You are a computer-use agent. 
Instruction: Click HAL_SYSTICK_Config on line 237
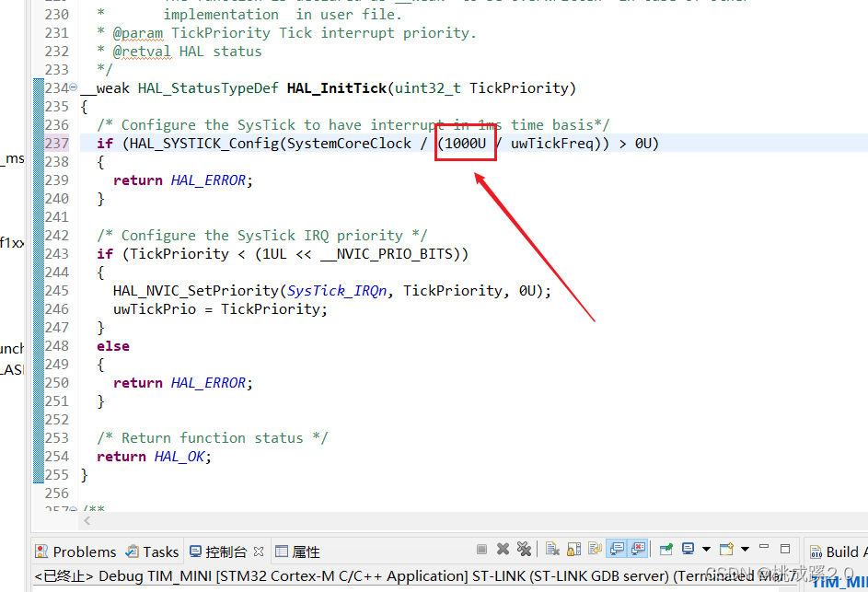click(204, 144)
